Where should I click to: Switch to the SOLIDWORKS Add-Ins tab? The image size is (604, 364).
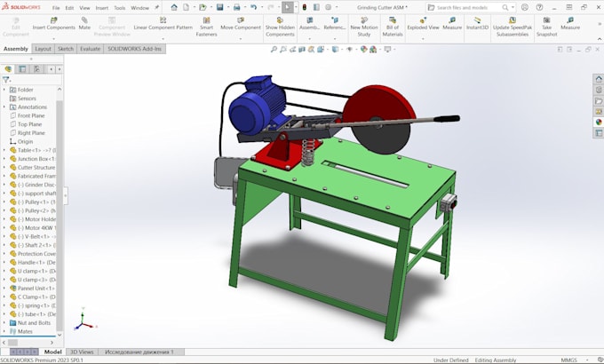tap(134, 49)
